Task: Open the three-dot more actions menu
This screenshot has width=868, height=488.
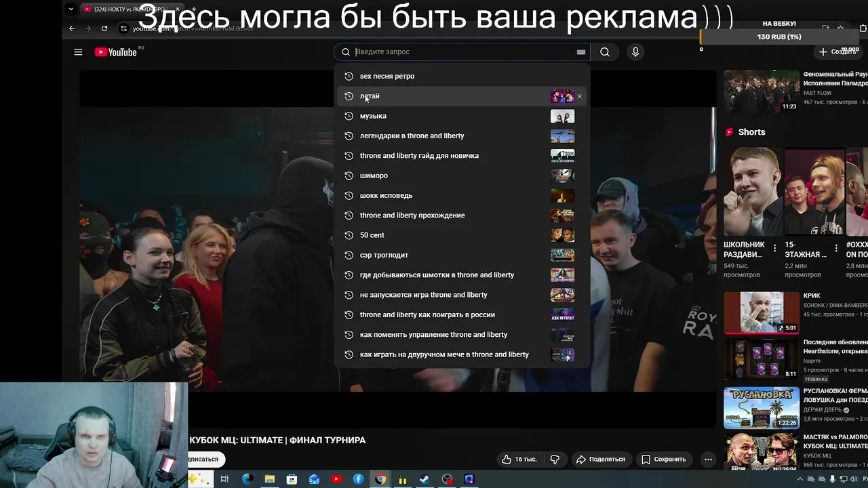Action: (x=708, y=459)
